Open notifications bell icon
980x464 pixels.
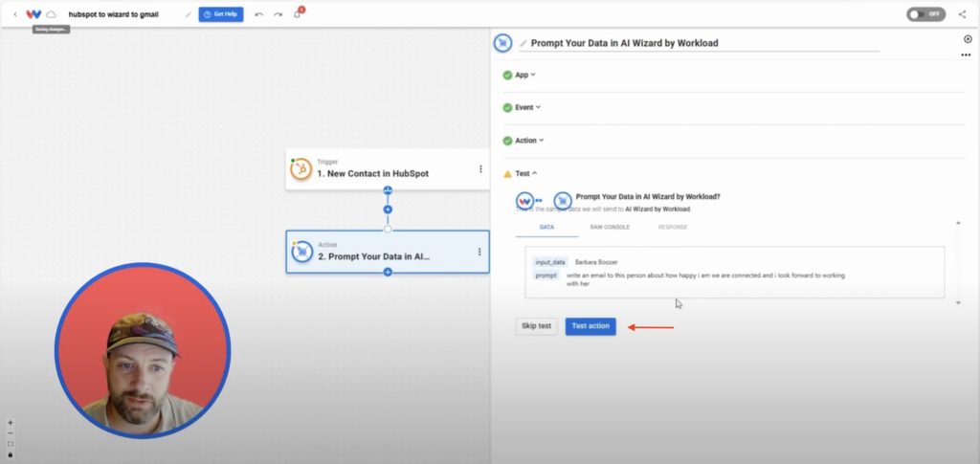click(297, 14)
